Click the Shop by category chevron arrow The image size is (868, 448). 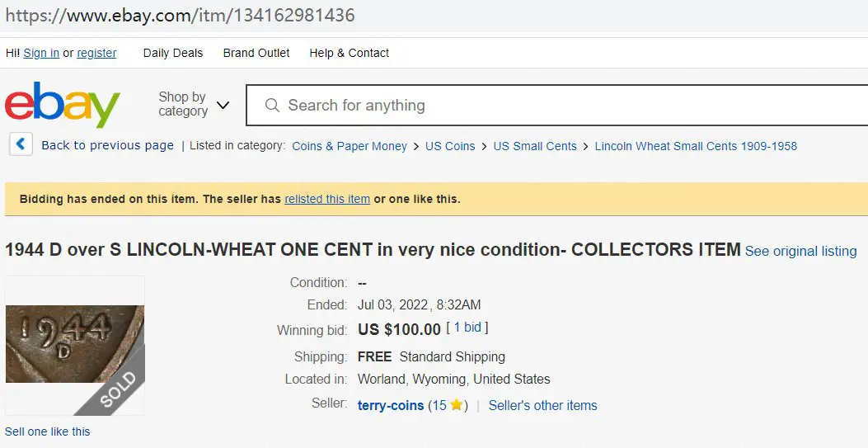pos(223,105)
